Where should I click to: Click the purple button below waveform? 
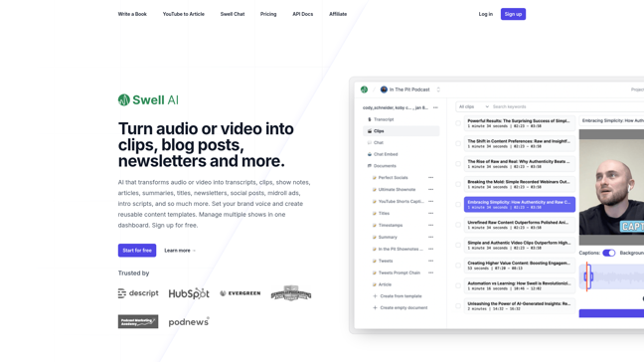coord(611,313)
